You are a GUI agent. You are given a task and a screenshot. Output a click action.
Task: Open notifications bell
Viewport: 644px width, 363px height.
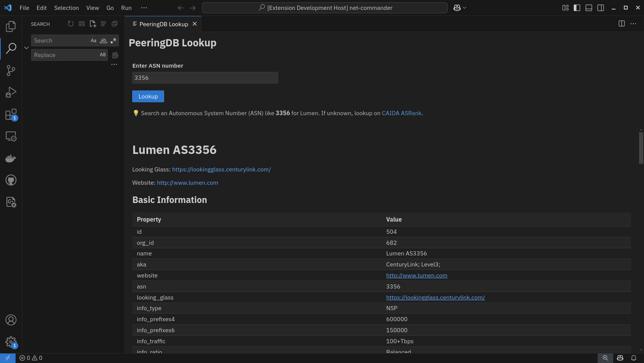coord(634,358)
